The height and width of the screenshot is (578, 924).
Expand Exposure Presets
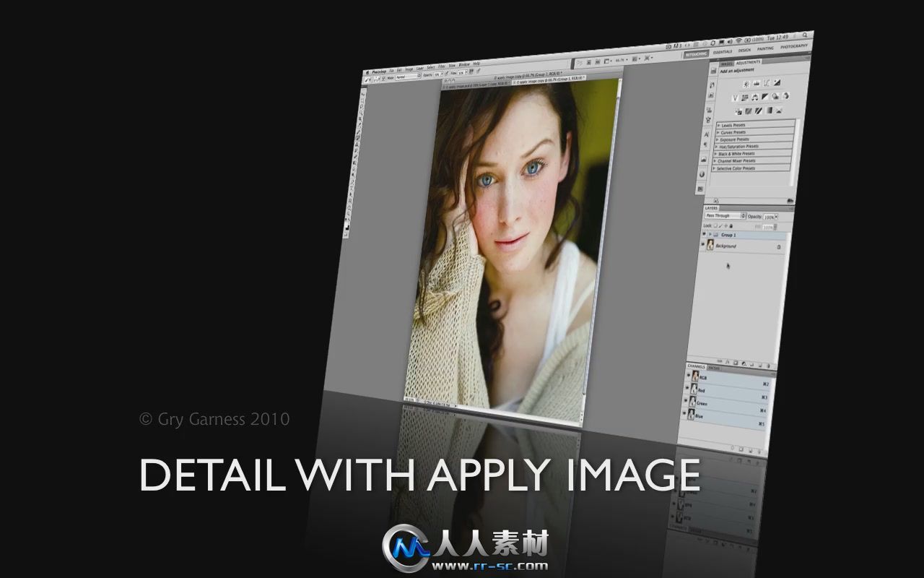tap(717, 139)
